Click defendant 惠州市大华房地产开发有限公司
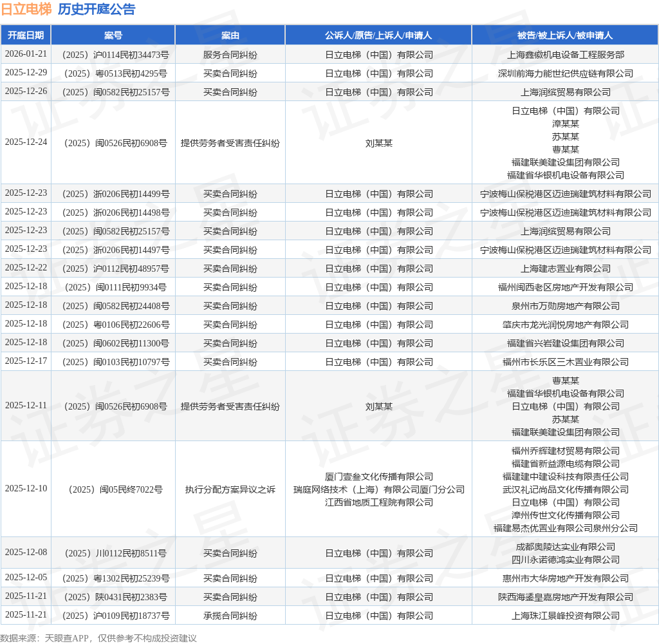659x644 pixels. 565,579
